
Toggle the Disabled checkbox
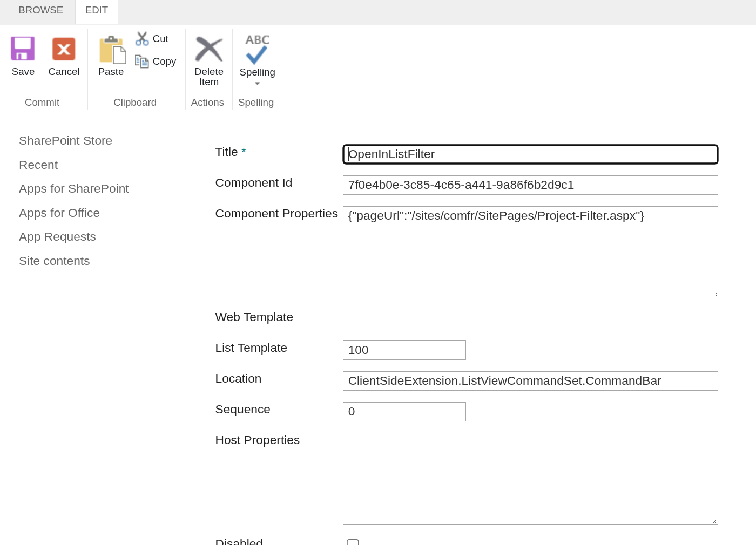pyautogui.click(x=353, y=542)
